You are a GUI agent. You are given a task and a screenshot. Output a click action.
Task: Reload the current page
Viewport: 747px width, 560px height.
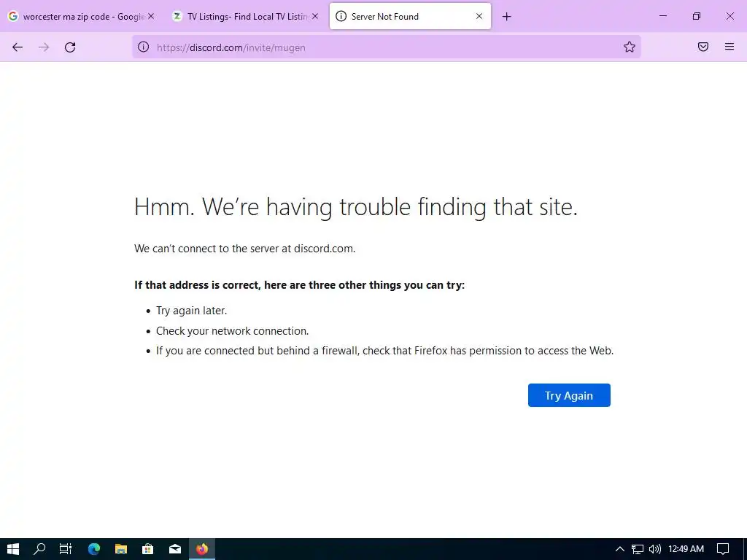pos(70,47)
